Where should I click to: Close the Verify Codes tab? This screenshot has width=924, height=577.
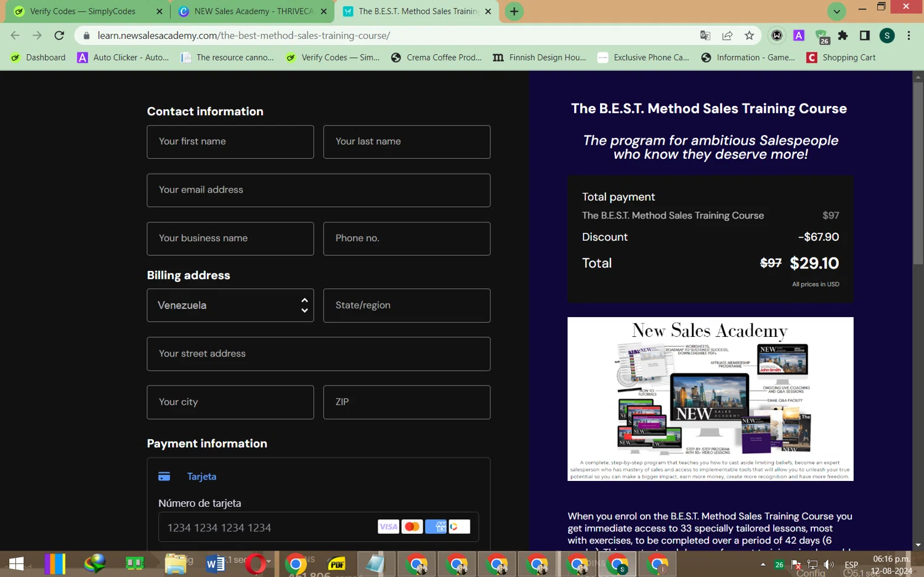pyautogui.click(x=160, y=11)
